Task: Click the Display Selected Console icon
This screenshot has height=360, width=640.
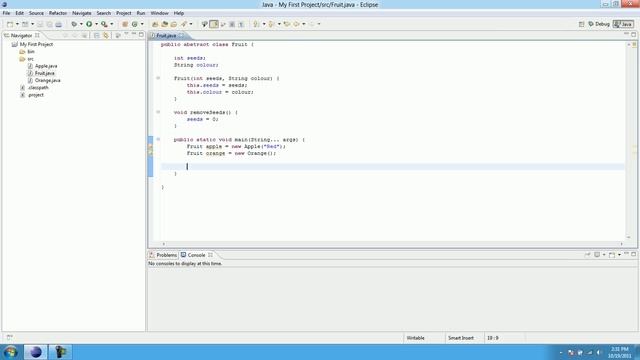Action: point(597,255)
